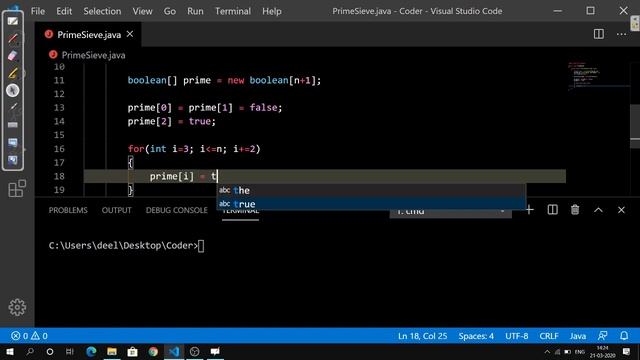The width and height of the screenshot is (640, 360).
Task: Open the Manage gear icon
Action: [x=17, y=307]
